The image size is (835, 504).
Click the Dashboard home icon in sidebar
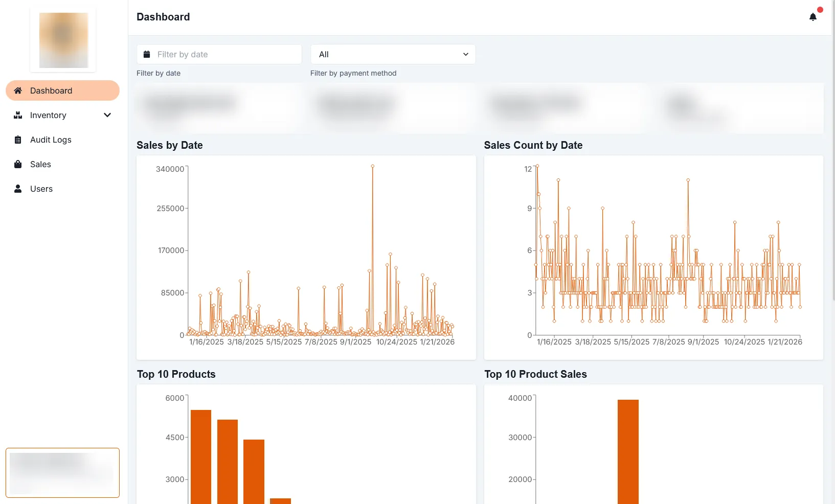18,90
